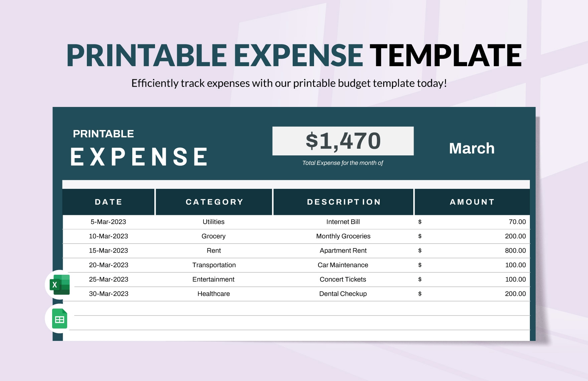Select the DATE column header
The height and width of the screenshot is (381, 588).
109,202
